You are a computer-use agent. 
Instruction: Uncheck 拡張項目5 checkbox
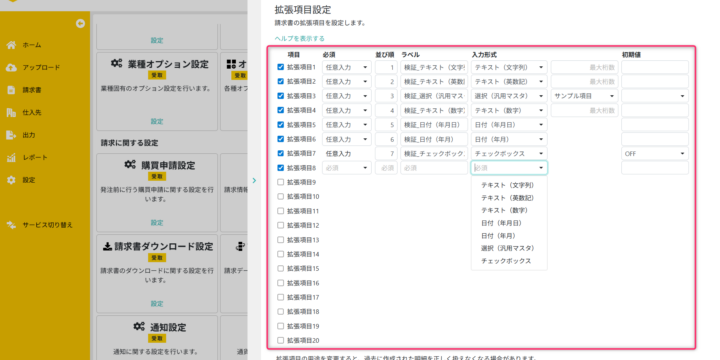281,124
